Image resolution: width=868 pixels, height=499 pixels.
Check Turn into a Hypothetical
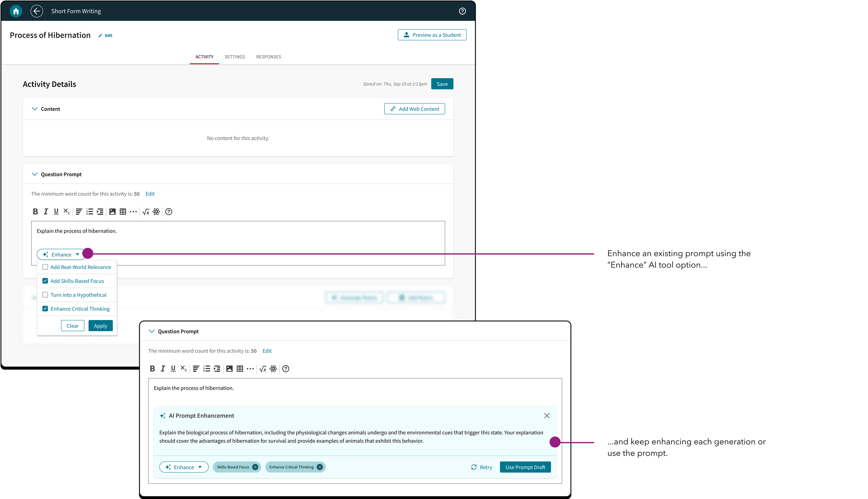[45, 295]
